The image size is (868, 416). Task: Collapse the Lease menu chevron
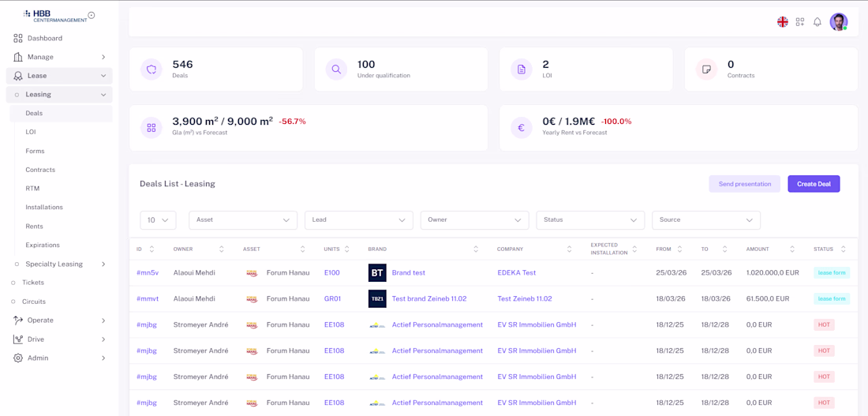point(103,76)
